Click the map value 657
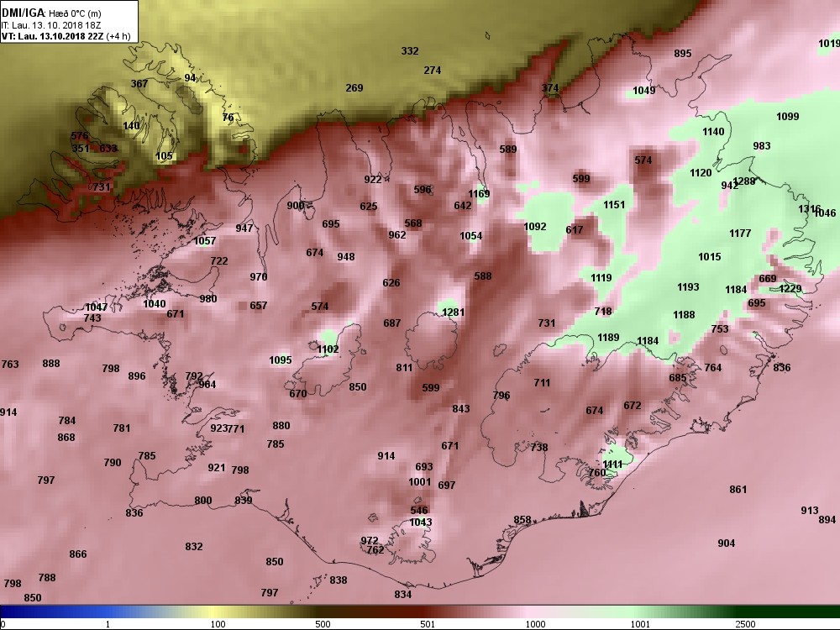Viewport: 840px width, 630px height. click(x=258, y=306)
